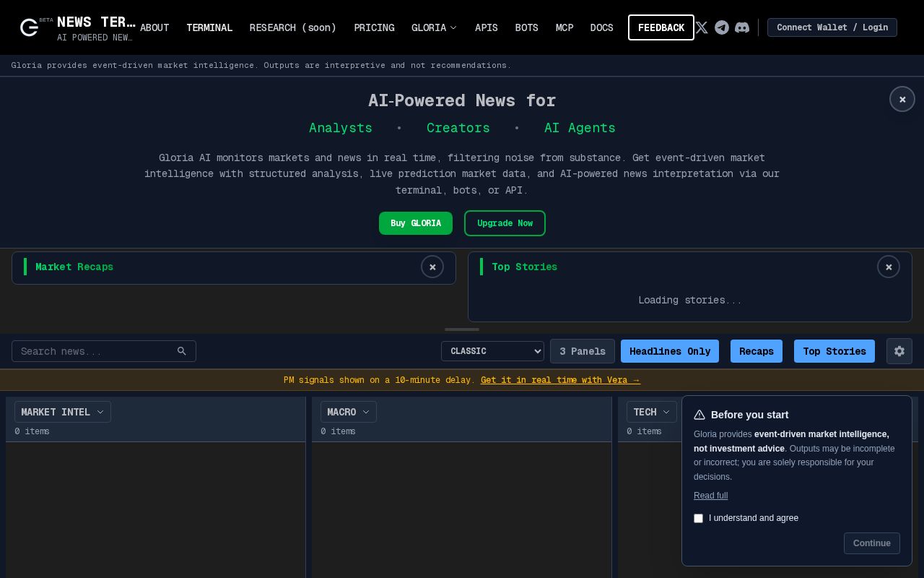Click the Gloria logo icon
The height and width of the screenshot is (578, 924).
tap(29, 27)
